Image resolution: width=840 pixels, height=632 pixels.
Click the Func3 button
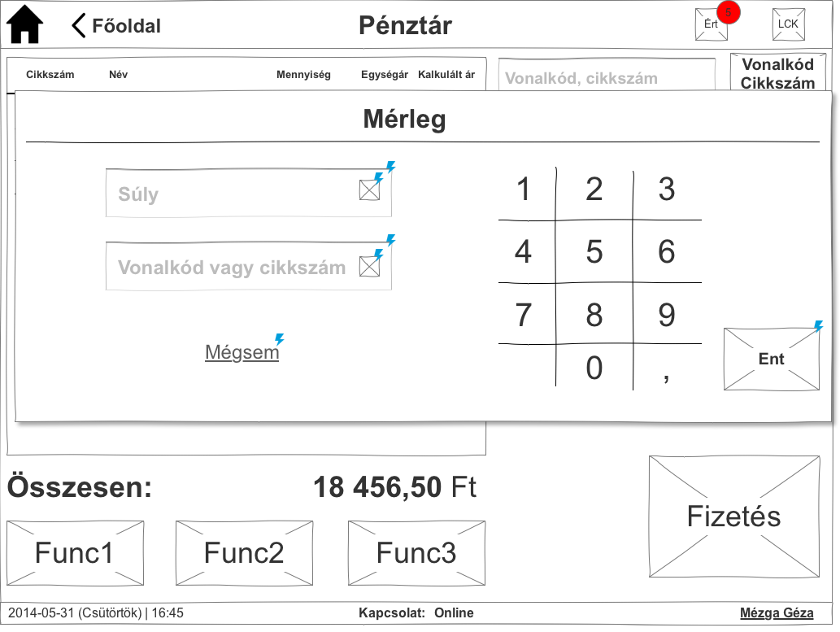(417, 553)
